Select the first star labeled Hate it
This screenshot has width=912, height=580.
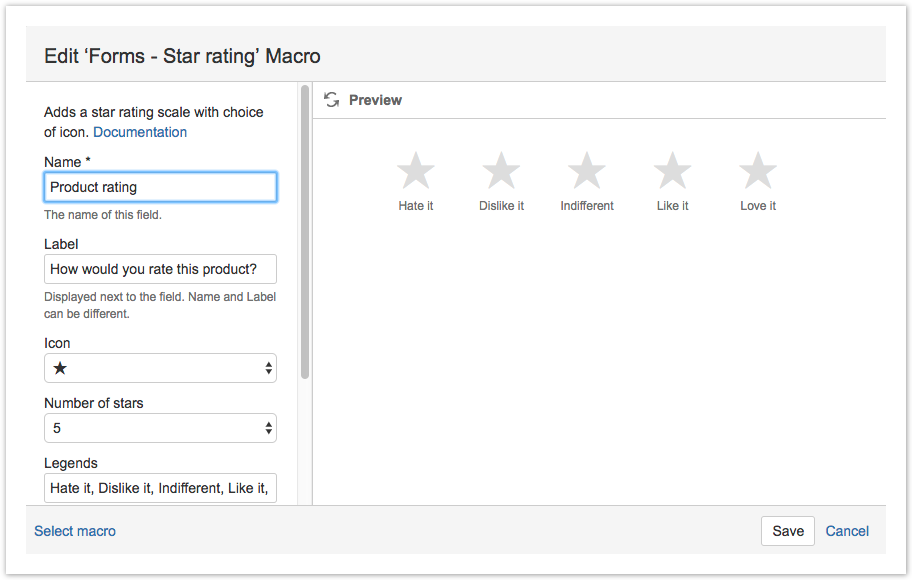click(x=416, y=170)
